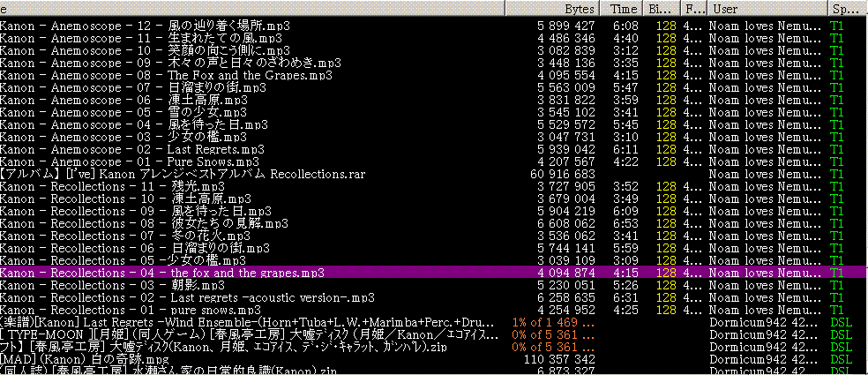Select the 'Kanon - Anemoscope - 09' mp3 file
Screen dimensions: 868x375
(170, 63)
